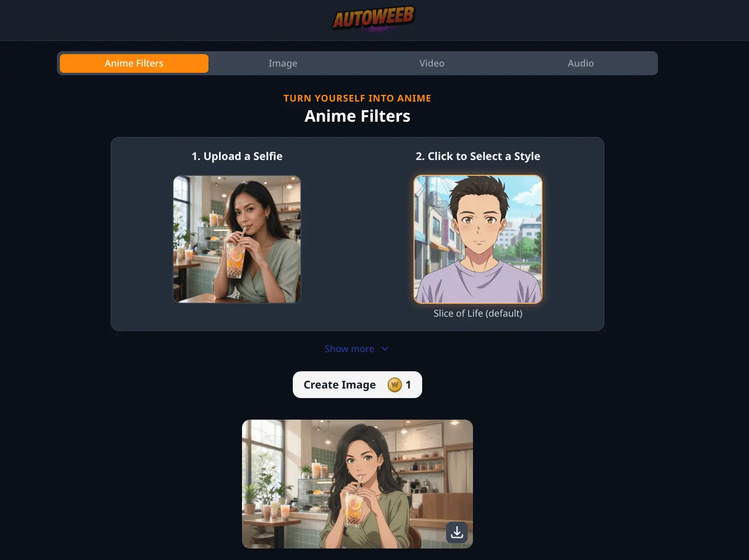This screenshot has height=560, width=749.
Task: Click the 'Slice of Life (default)' label
Action: click(478, 313)
